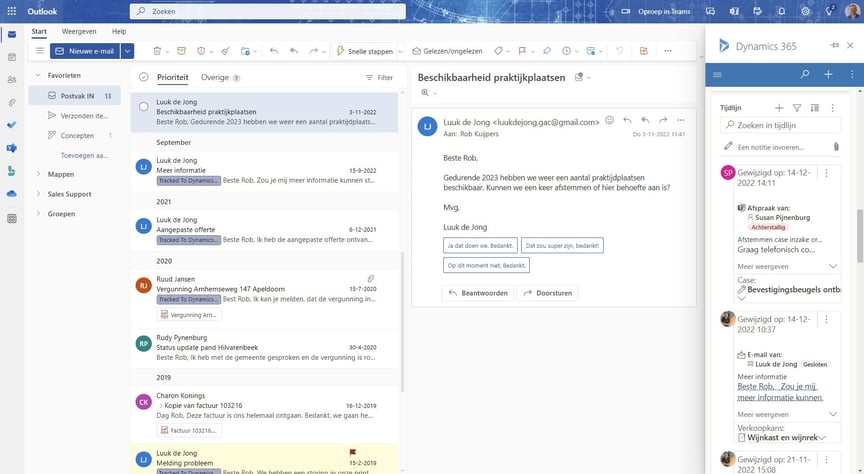Open the app launcher waffle icon

click(x=12, y=11)
